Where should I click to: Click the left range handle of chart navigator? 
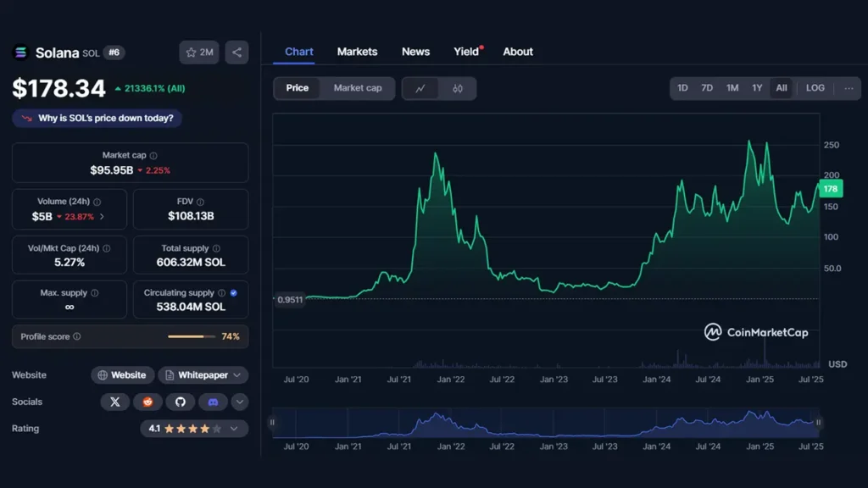pos(272,422)
